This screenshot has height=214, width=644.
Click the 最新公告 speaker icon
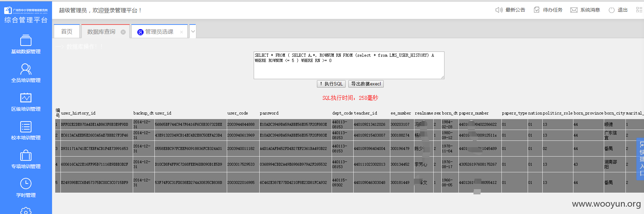click(499, 10)
